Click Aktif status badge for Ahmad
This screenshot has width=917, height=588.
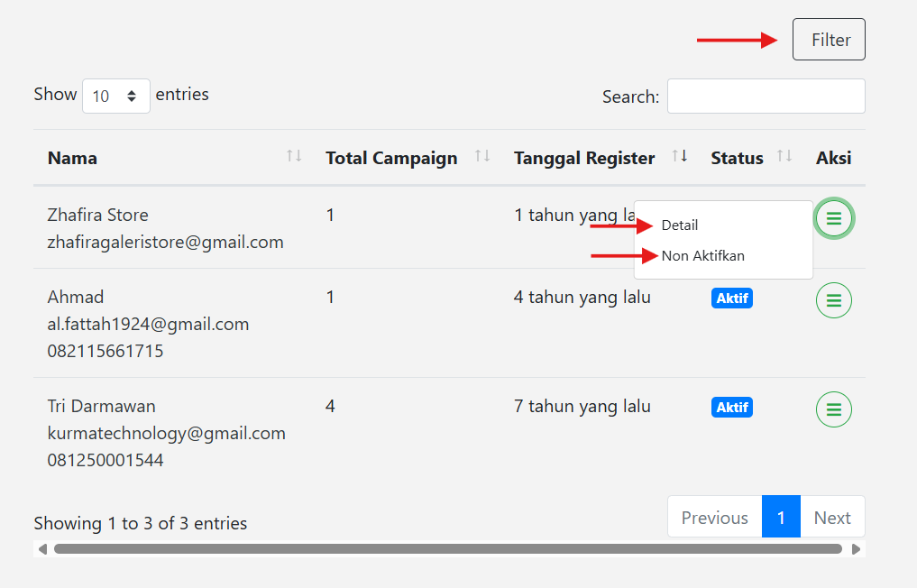[731, 298]
